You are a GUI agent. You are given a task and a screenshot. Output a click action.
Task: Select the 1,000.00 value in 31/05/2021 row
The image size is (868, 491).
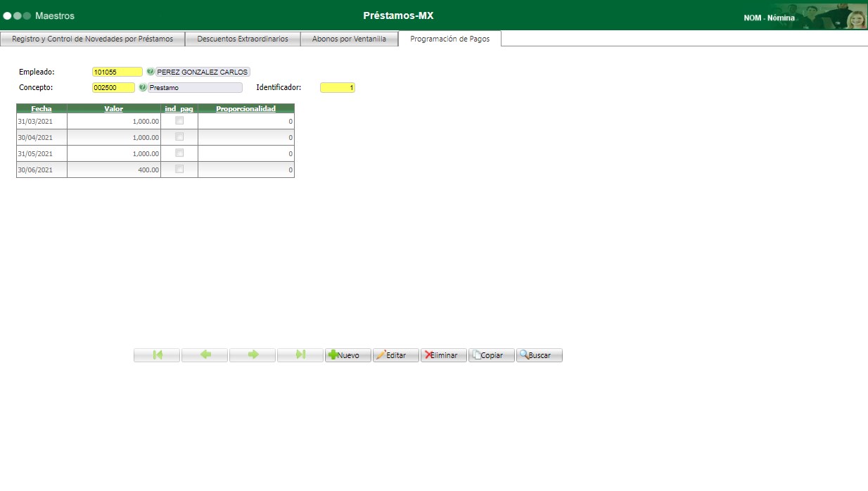coord(114,153)
